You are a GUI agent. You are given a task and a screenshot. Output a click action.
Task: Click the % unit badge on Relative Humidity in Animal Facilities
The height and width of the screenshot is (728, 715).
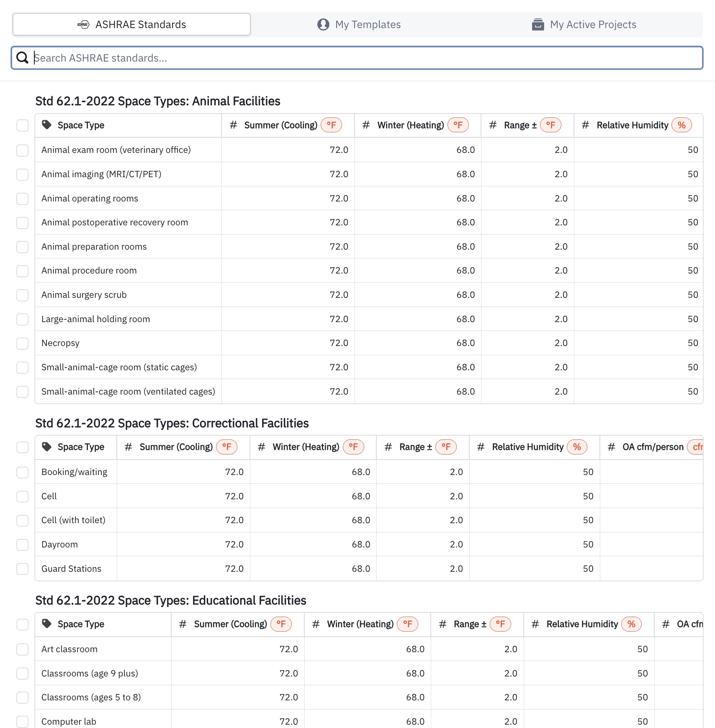682,125
